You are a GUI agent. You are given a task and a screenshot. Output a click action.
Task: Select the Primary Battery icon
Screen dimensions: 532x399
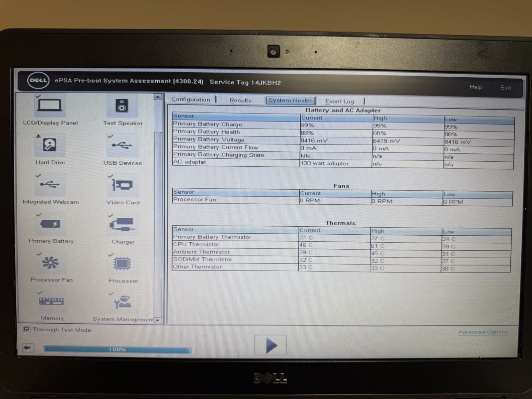pyautogui.click(x=50, y=224)
